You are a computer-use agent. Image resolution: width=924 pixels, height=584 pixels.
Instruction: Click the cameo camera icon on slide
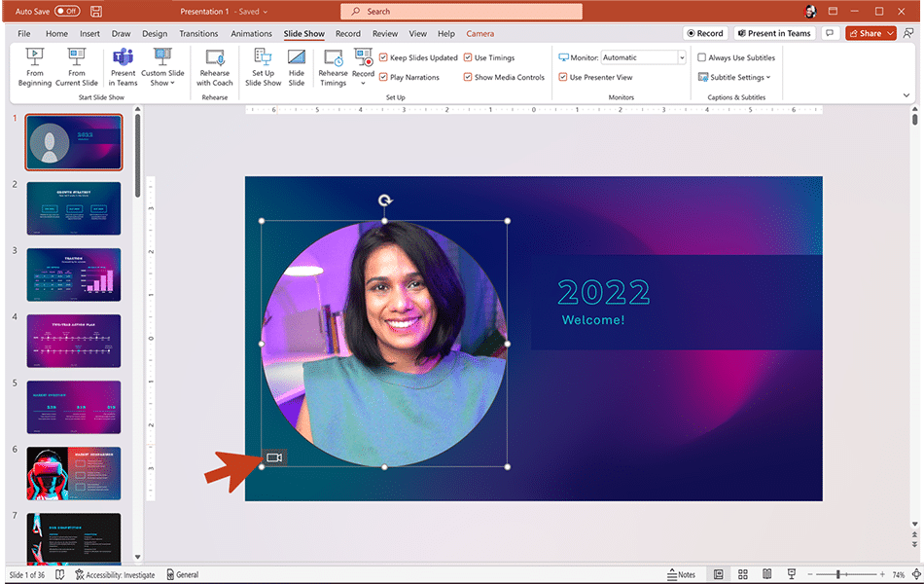coord(274,457)
